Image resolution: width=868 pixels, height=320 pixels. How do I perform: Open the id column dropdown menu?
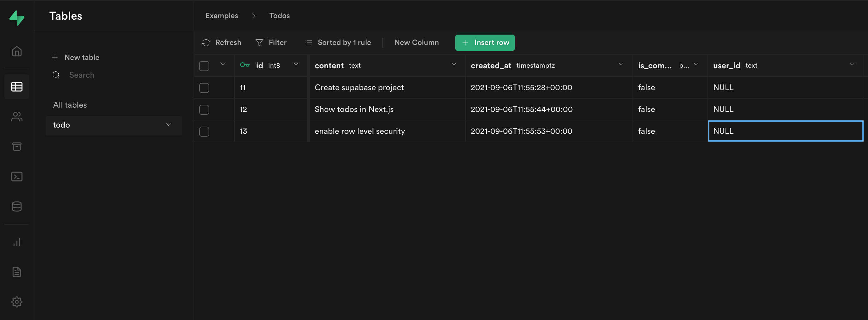pos(296,64)
